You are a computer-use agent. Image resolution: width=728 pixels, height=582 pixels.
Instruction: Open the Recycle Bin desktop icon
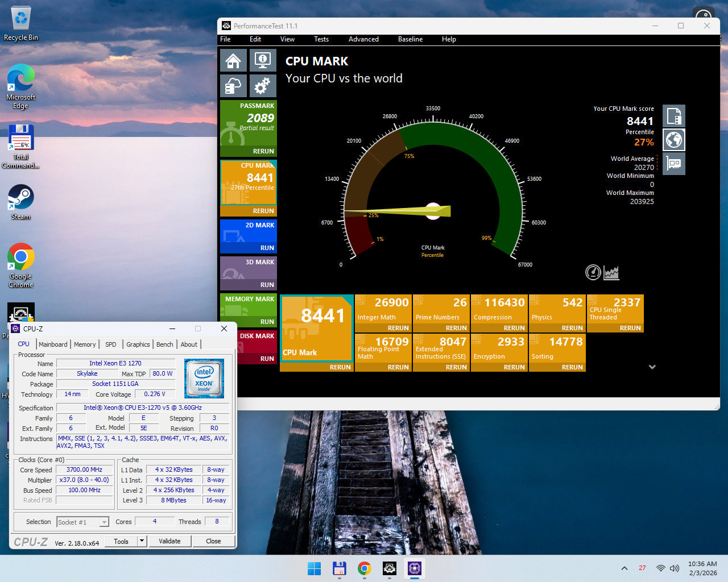click(21, 23)
